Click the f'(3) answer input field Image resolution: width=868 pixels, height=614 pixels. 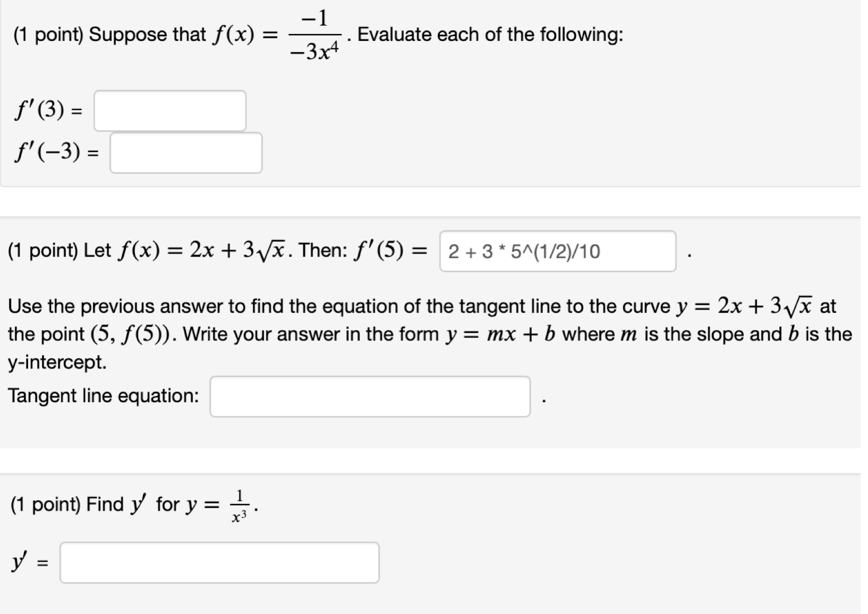[x=170, y=111]
